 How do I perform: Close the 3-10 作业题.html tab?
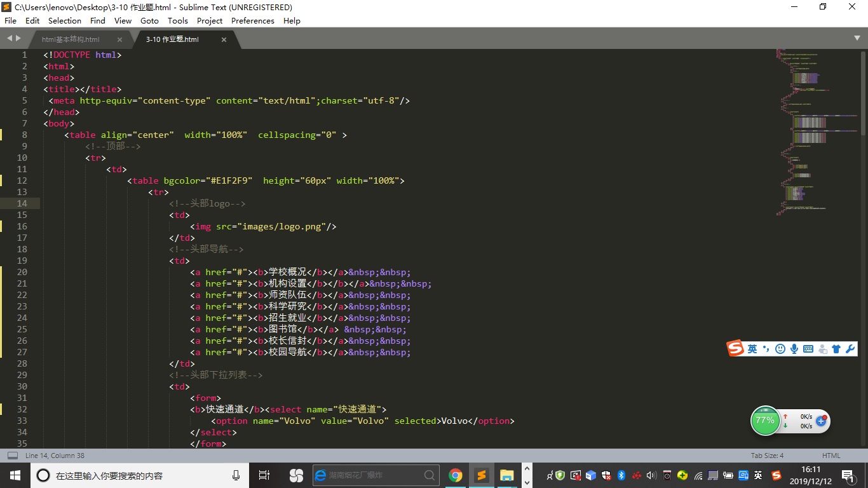(x=224, y=39)
